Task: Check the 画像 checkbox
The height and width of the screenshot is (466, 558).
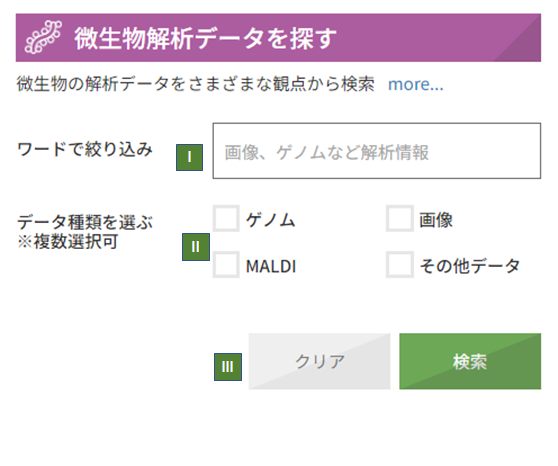Action: coord(400,218)
